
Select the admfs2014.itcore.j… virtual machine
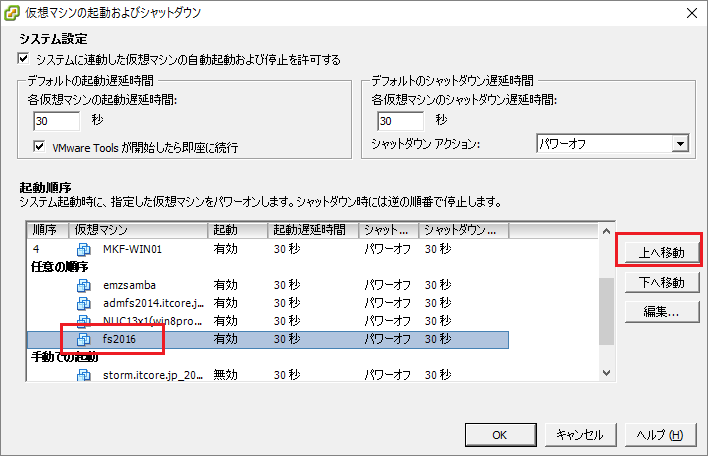pos(153,303)
